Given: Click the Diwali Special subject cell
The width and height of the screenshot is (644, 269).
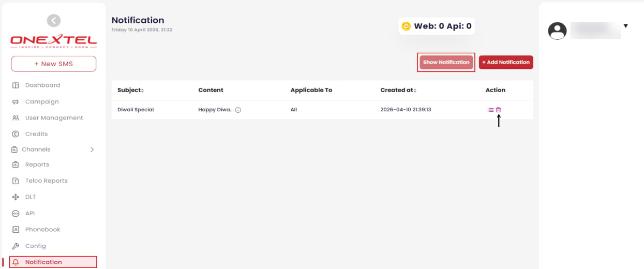Looking at the screenshot, I should (136, 110).
